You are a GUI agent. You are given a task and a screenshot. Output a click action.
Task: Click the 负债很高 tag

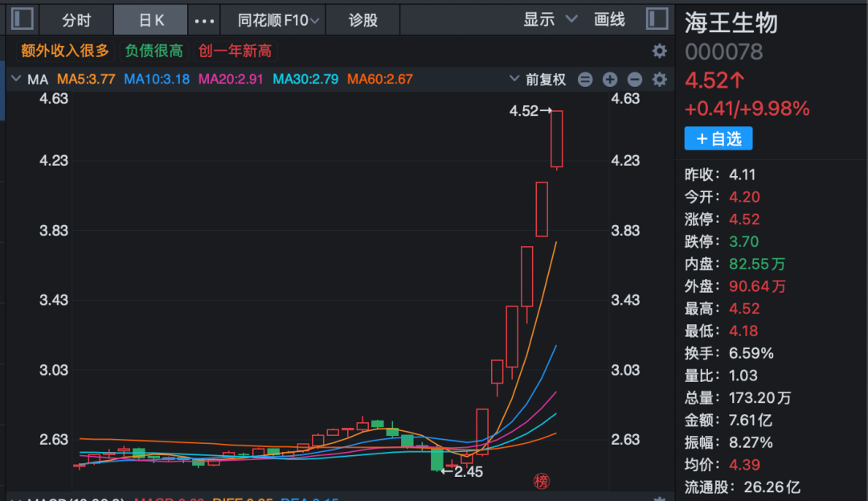tap(154, 50)
